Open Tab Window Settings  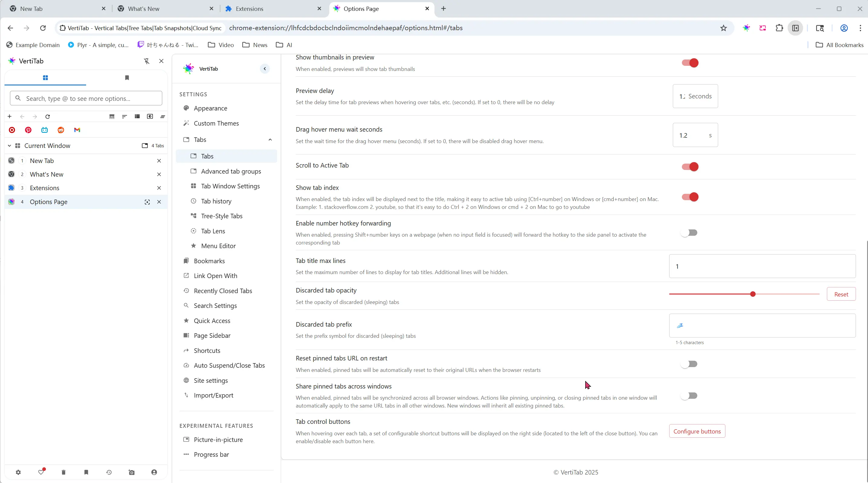pos(226,186)
